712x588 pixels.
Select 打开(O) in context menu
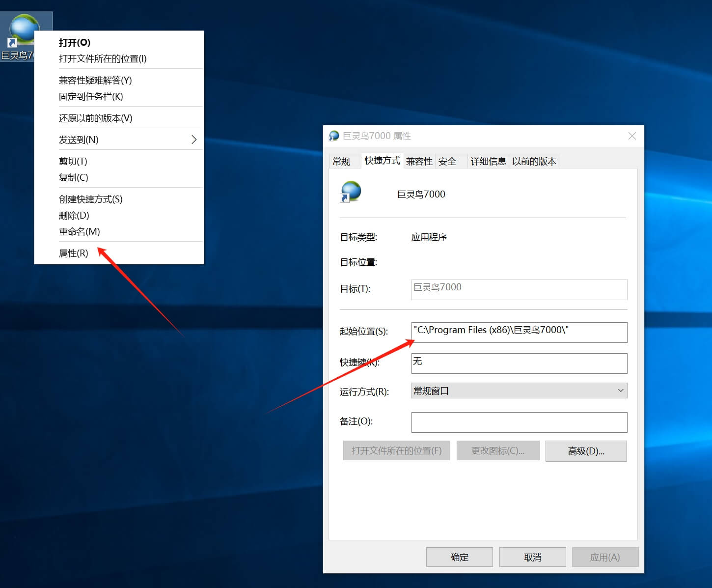75,43
